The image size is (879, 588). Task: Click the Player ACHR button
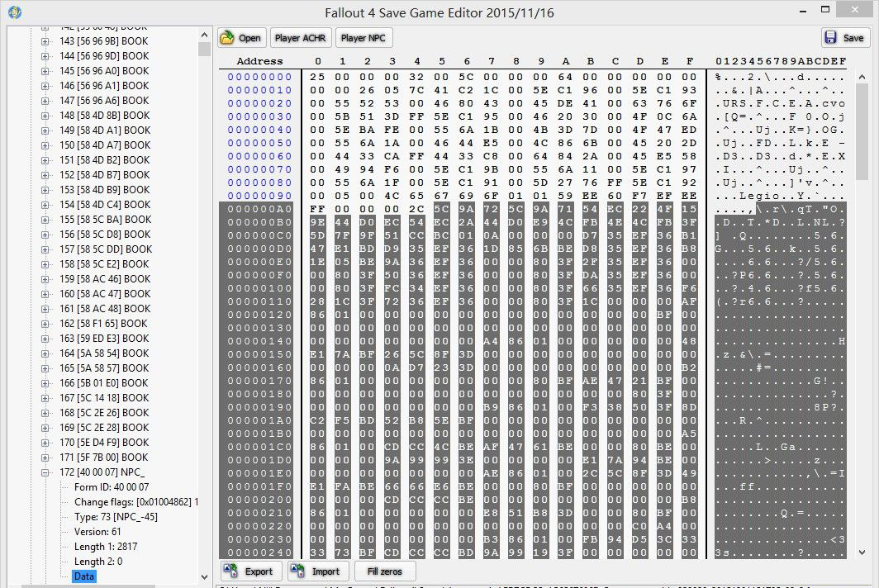pos(301,38)
